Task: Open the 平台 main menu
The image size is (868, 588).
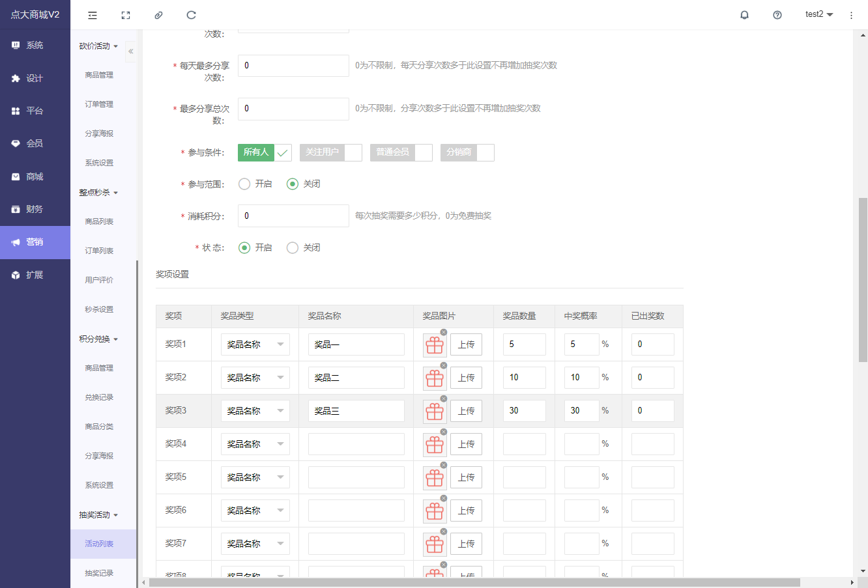Action: coord(35,111)
